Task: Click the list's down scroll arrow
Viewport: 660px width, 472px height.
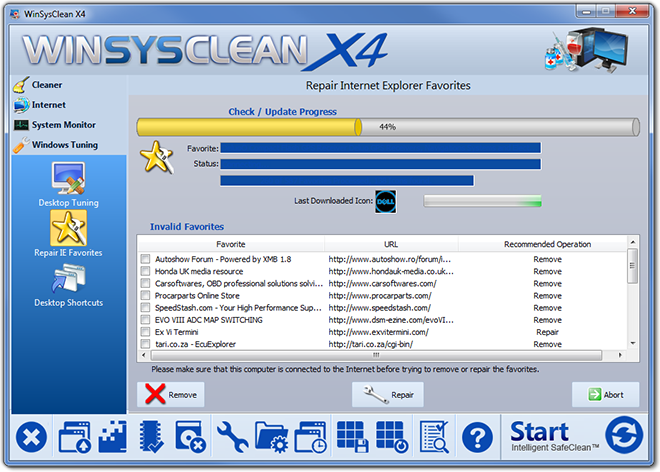Action: click(633, 344)
